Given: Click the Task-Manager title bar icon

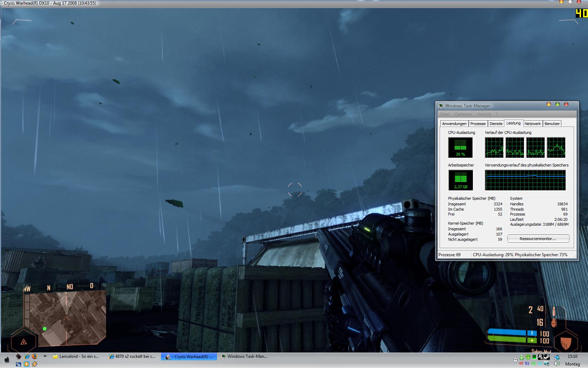Looking at the screenshot, I should tap(441, 105).
